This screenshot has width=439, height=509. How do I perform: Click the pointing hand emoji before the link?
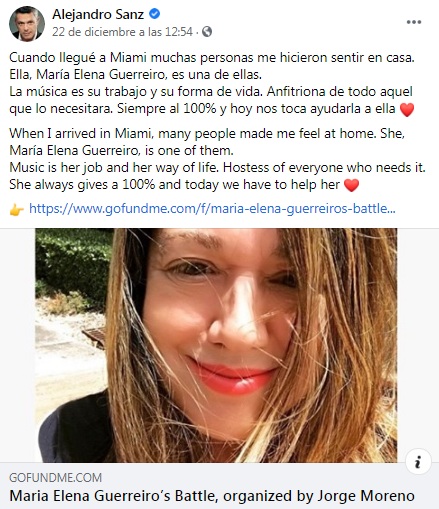17,210
